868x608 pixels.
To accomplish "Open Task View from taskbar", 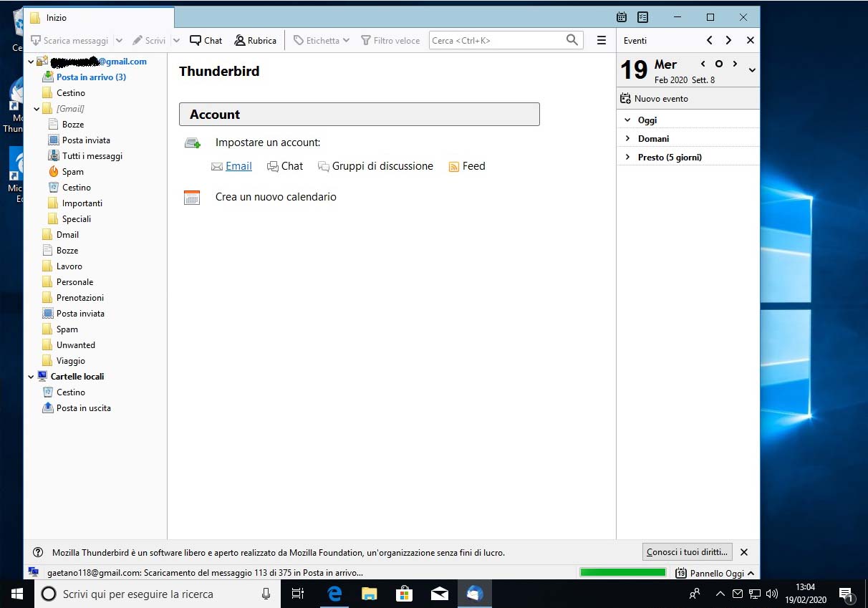I will 298,594.
